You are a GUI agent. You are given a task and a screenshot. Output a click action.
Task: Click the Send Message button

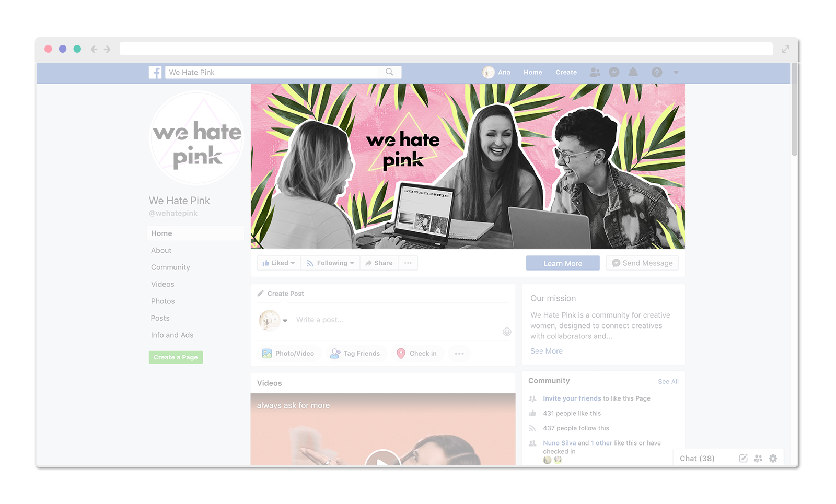coord(642,263)
